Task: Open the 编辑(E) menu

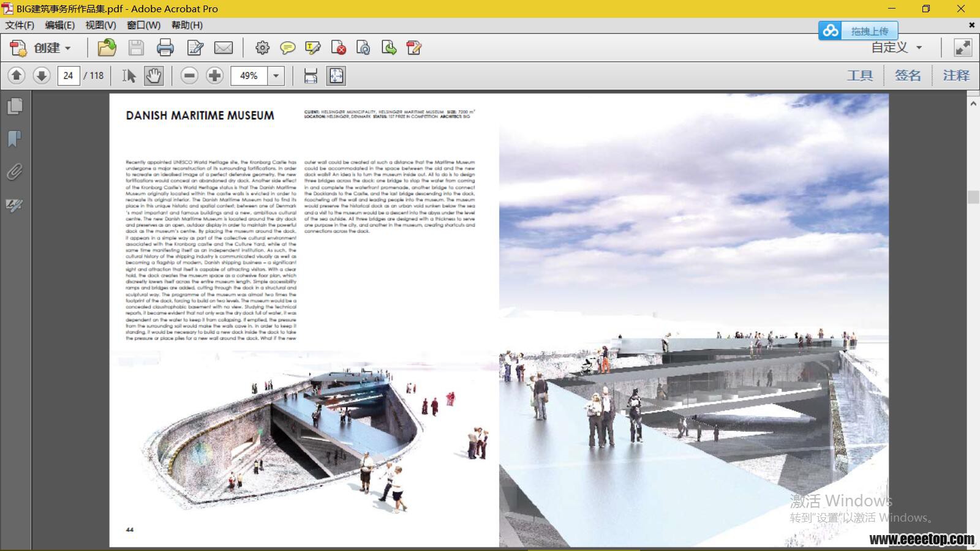Action: 59,25
